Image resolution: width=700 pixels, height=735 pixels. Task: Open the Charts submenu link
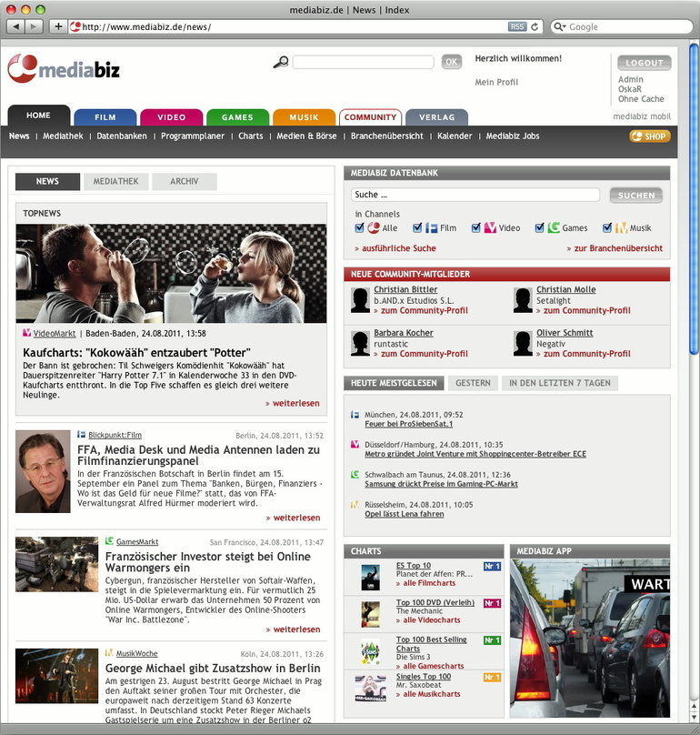(251, 136)
